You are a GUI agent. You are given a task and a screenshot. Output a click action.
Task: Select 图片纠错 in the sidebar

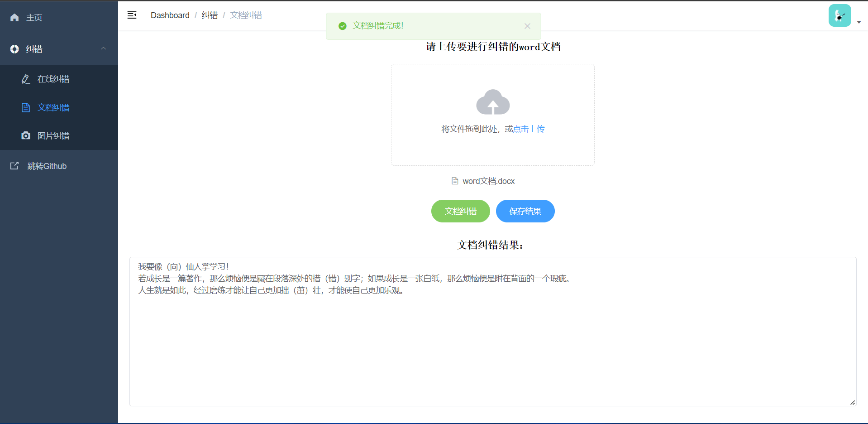(x=53, y=135)
